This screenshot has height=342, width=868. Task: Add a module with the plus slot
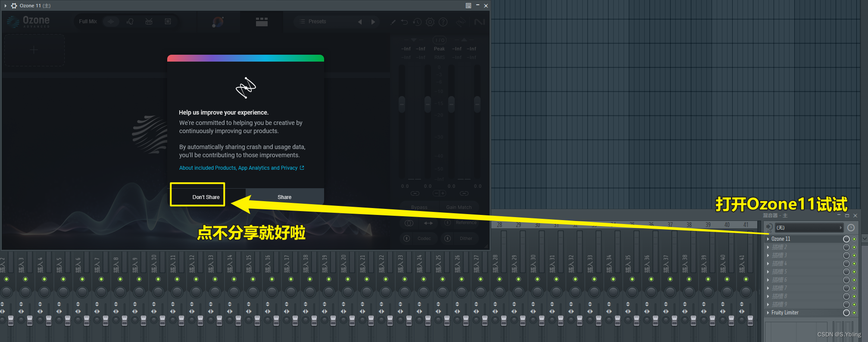(x=34, y=50)
